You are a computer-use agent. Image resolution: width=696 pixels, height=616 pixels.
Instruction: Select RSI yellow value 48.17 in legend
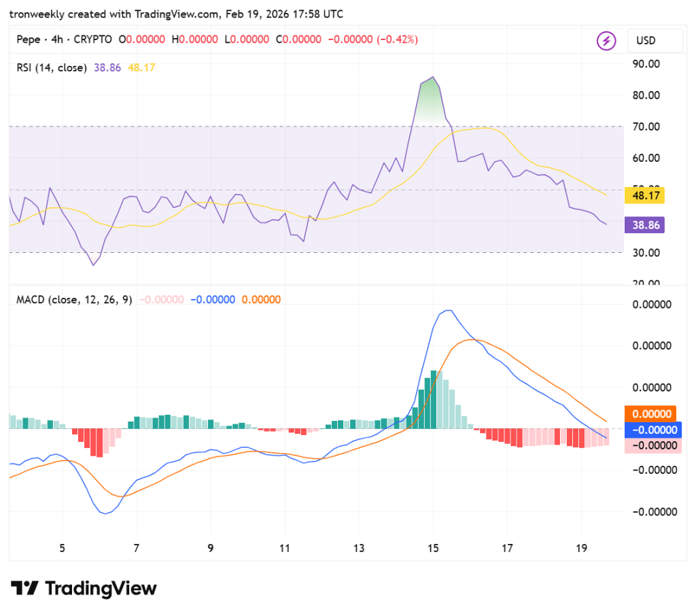point(141,67)
